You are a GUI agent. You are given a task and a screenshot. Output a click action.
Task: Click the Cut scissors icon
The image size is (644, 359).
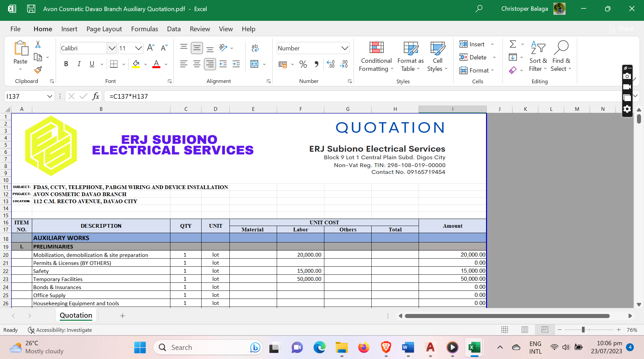[x=38, y=44]
